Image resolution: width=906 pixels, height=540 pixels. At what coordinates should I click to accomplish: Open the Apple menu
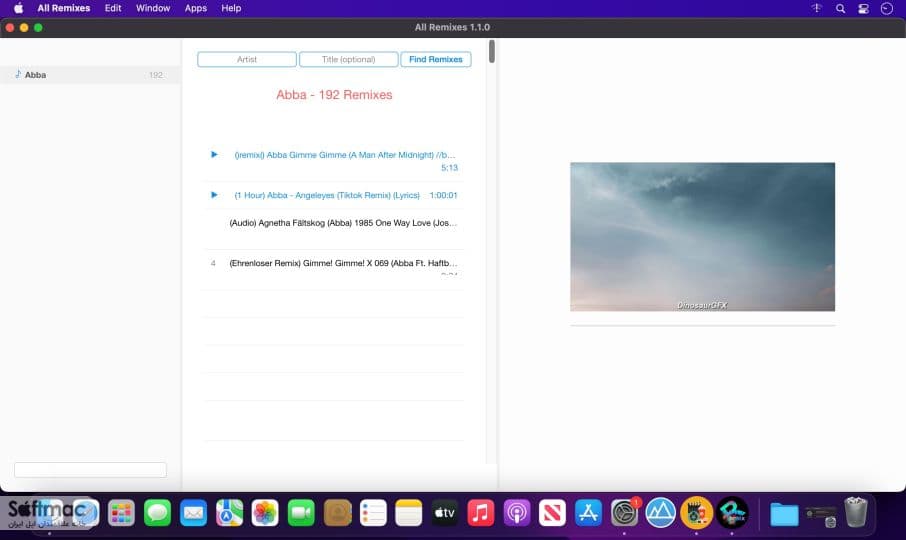point(18,8)
